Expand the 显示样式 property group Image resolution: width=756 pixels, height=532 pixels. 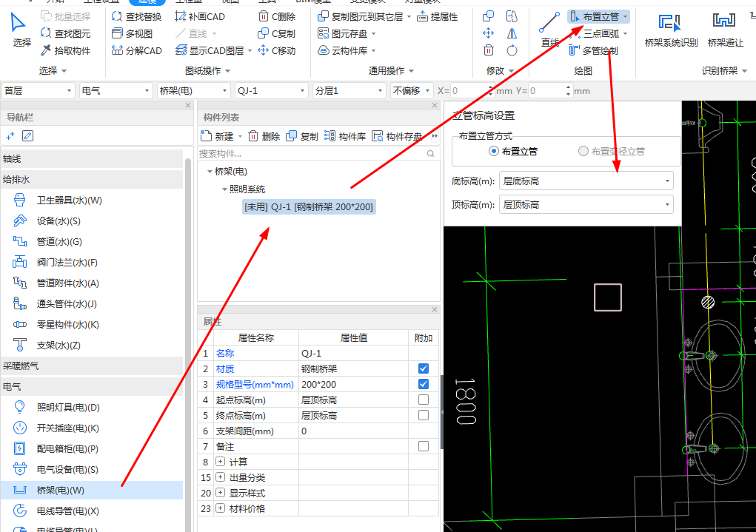click(221, 493)
